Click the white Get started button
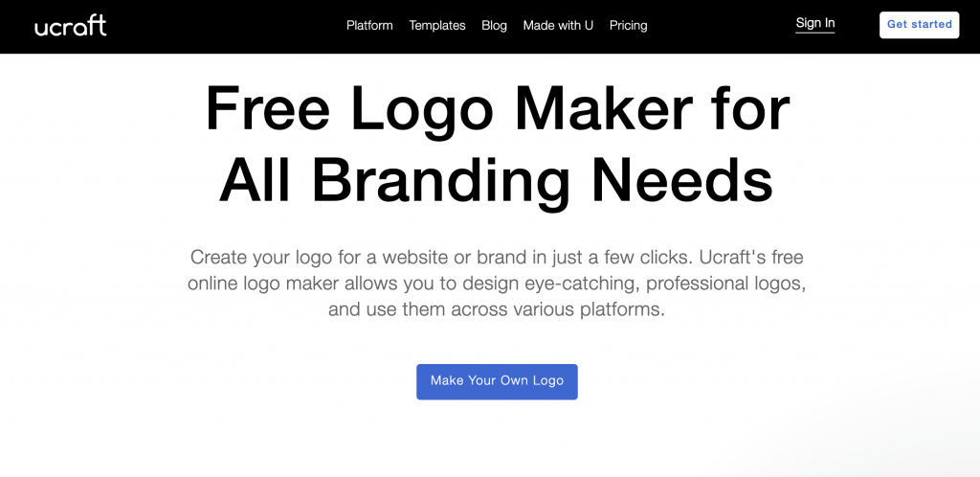 pos(919,25)
